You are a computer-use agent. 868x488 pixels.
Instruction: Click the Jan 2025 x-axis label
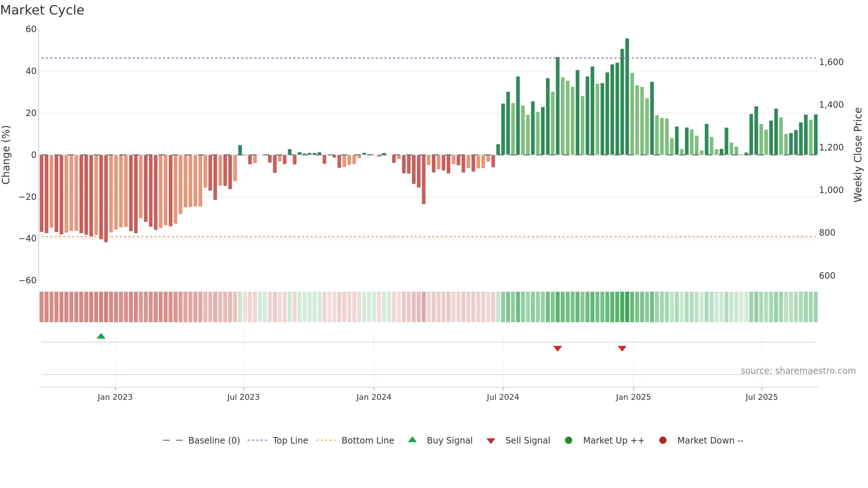(x=633, y=397)
